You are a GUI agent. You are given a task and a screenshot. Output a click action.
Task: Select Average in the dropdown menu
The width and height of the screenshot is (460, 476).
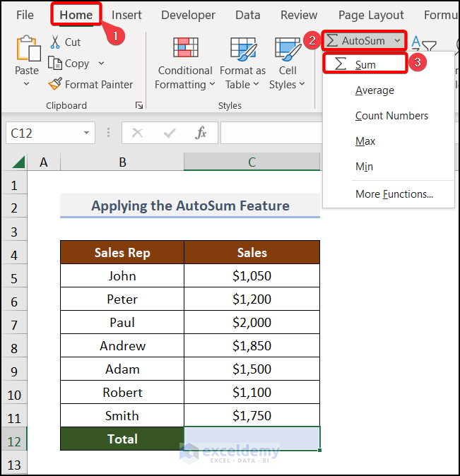(375, 90)
